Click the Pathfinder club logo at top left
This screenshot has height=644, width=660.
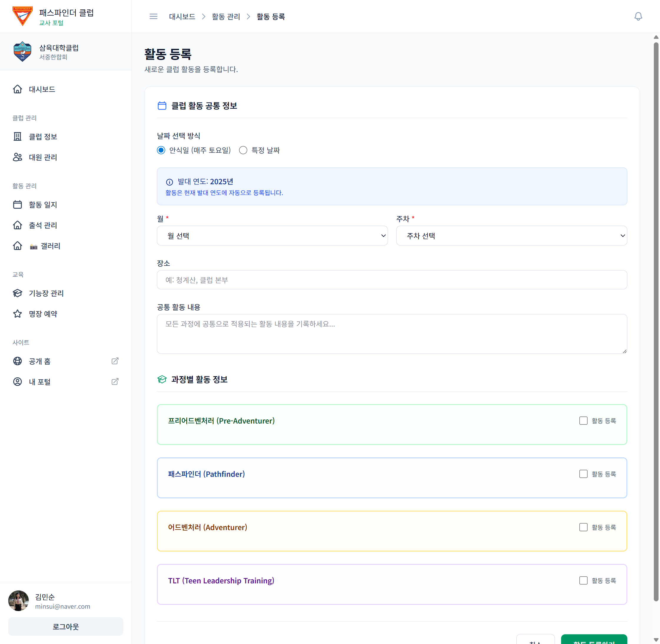[22, 16]
